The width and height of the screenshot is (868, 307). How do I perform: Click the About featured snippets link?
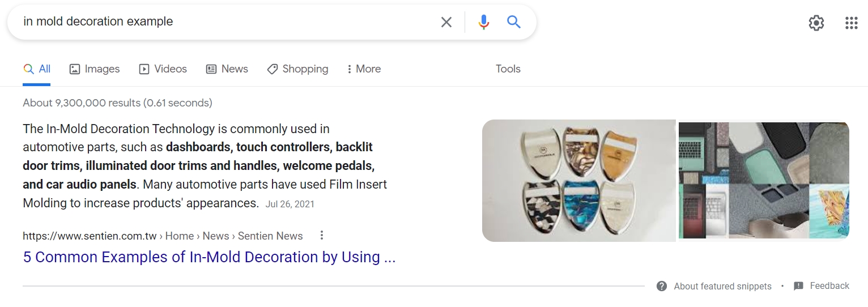722,286
